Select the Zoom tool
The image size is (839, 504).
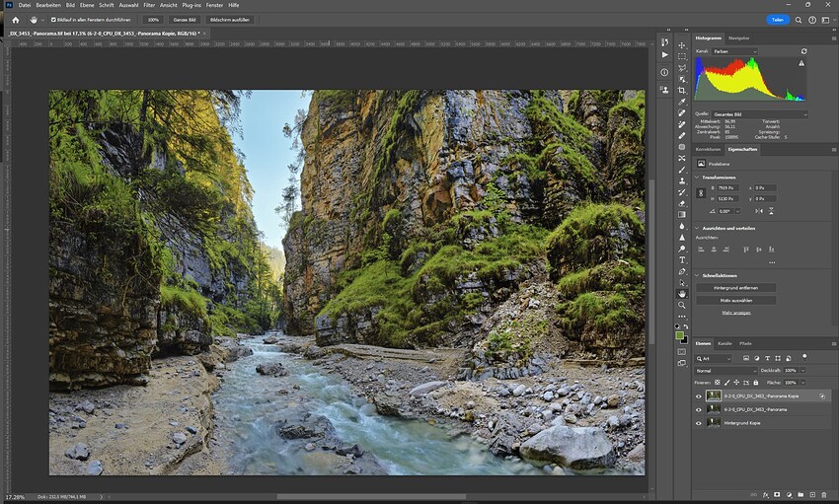(x=682, y=305)
